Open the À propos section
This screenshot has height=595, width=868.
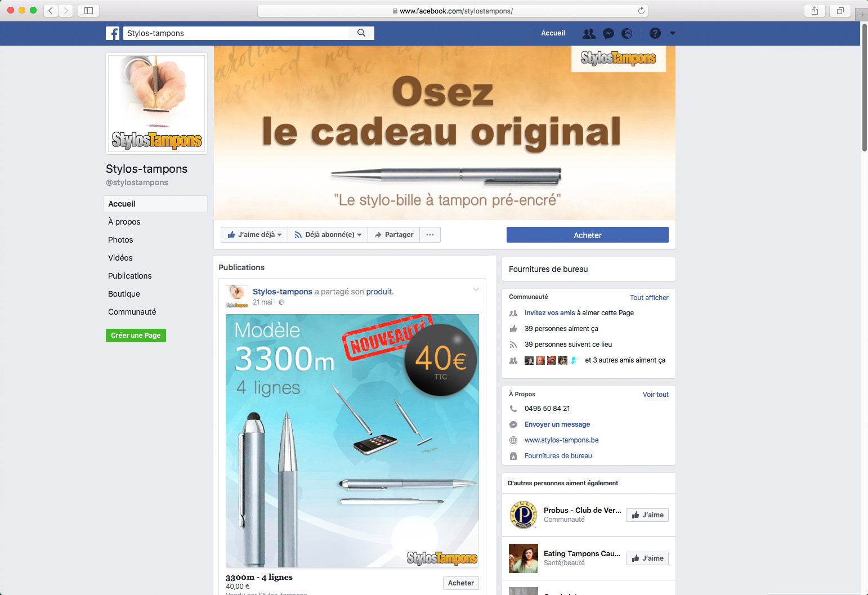tap(124, 222)
